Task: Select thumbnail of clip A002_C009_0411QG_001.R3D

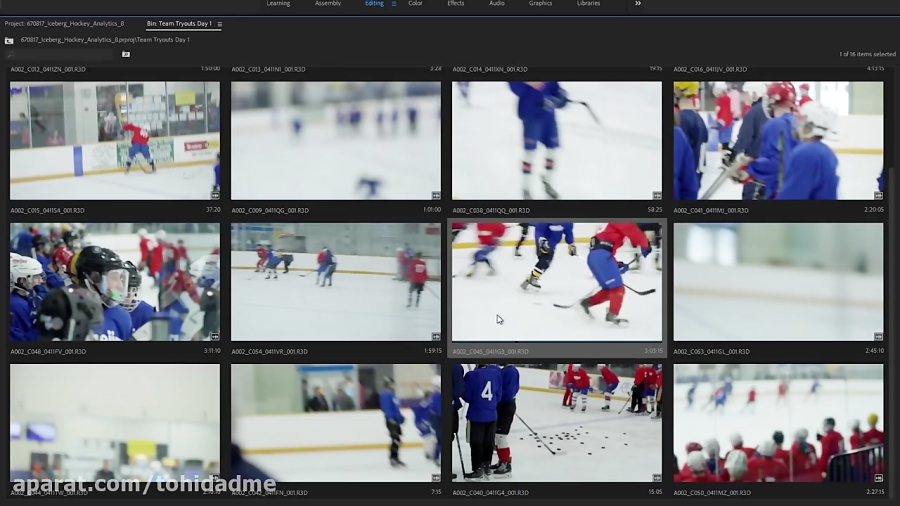Action: tap(336, 140)
